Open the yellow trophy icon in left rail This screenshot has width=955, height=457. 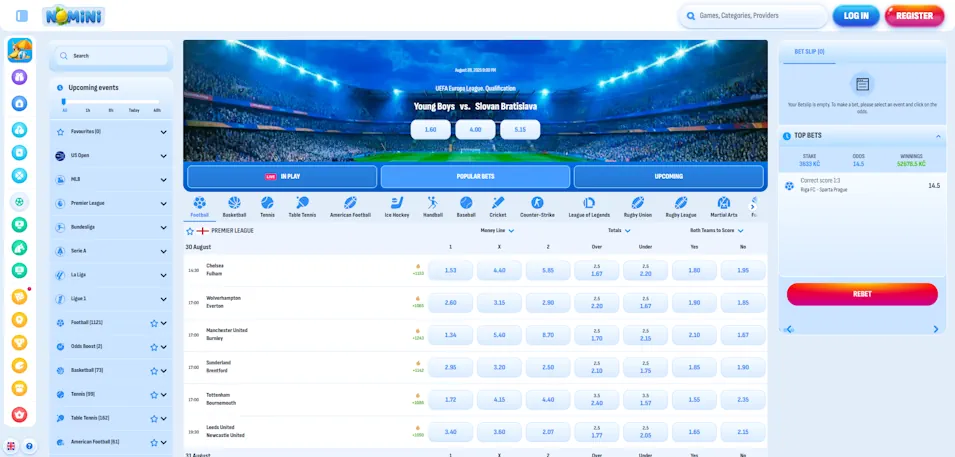tap(19, 342)
